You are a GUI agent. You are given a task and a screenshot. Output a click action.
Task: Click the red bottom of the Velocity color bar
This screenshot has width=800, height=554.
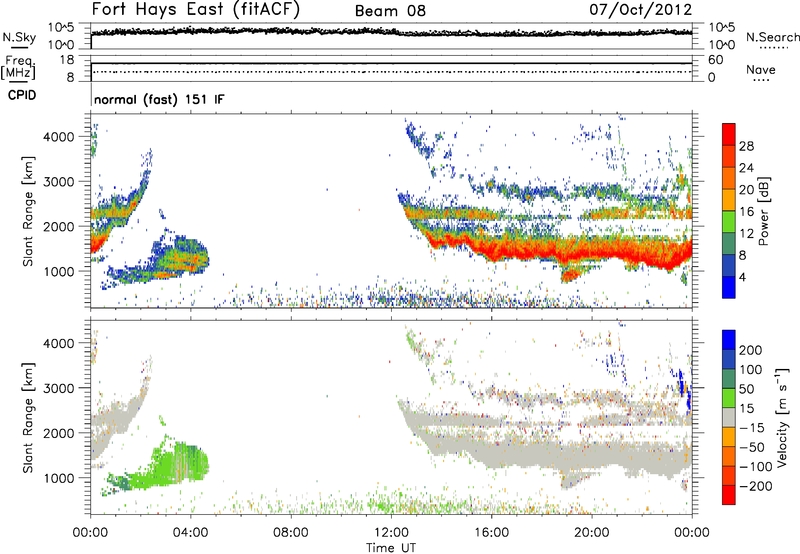click(729, 495)
